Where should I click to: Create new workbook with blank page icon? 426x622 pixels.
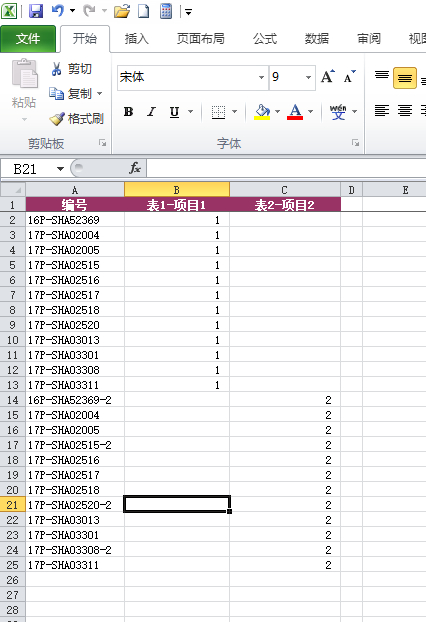tap(143, 11)
